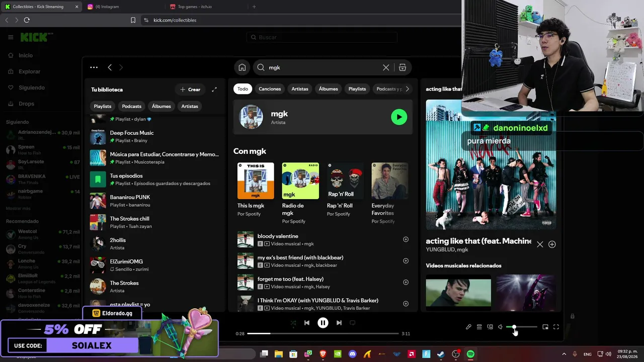Add my ex's best friend to library
Image resolution: width=644 pixels, height=362 pixels.
click(406, 261)
